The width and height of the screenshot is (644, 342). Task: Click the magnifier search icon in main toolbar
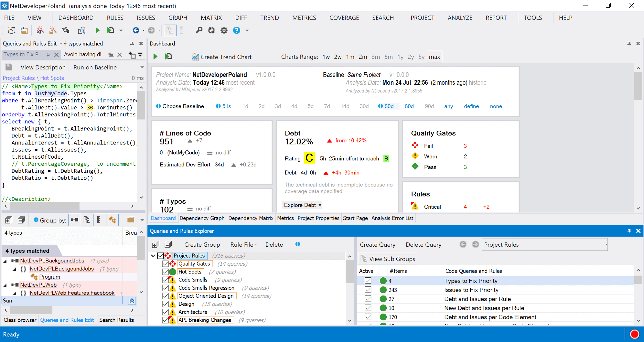point(199,30)
